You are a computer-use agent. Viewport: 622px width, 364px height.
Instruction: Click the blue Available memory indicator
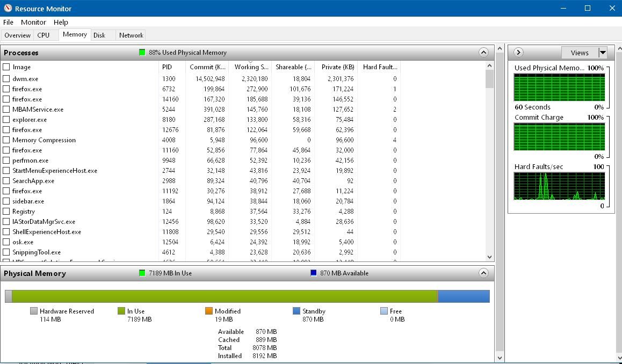click(313, 273)
